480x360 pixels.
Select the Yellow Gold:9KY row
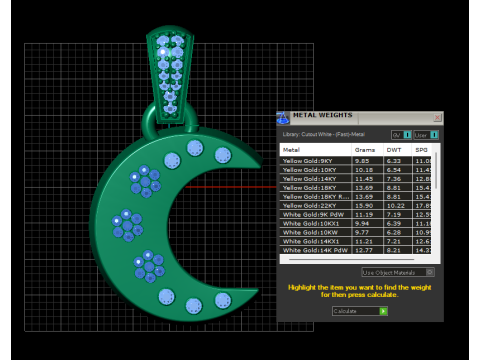coord(355,161)
